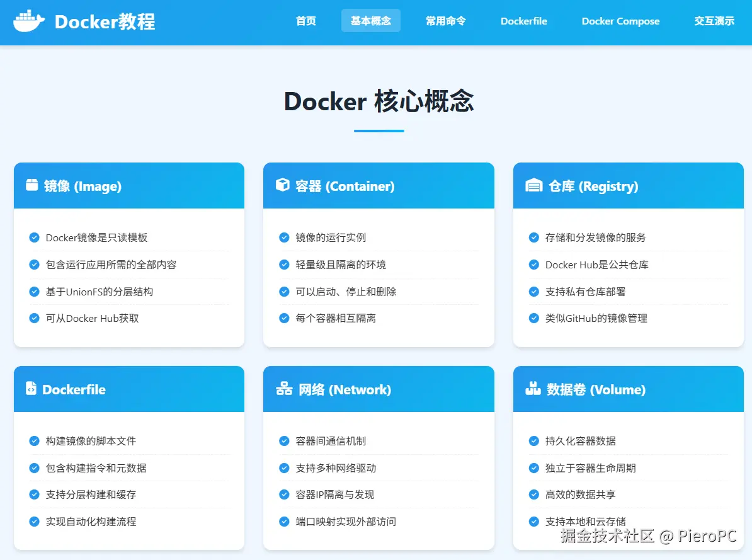Click check icon beside 包含运行应用所需的全部内容
The image size is (752, 560).
click(x=34, y=265)
